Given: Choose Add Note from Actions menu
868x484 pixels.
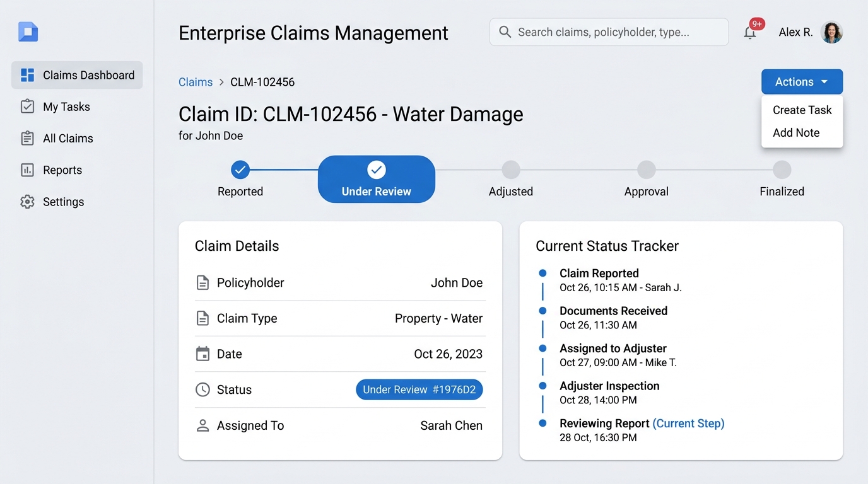Looking at the screenshot, I should (x=802, y=132).
